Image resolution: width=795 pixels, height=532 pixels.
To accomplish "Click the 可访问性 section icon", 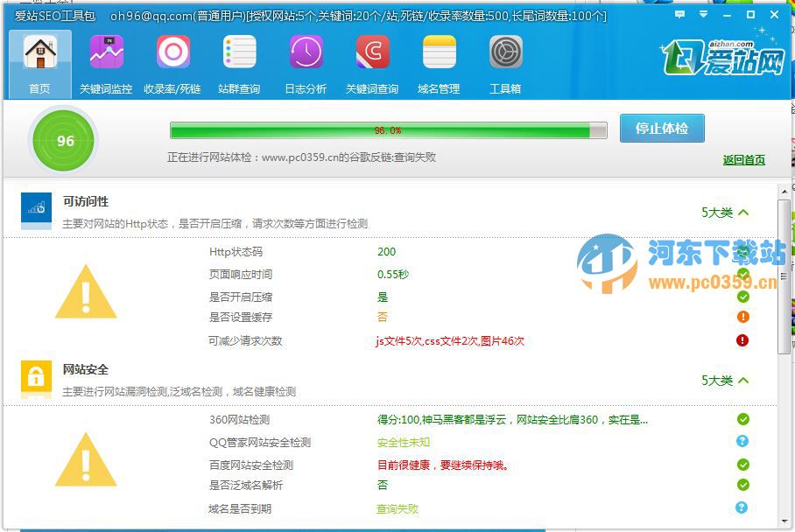I will tap(36, 210).
